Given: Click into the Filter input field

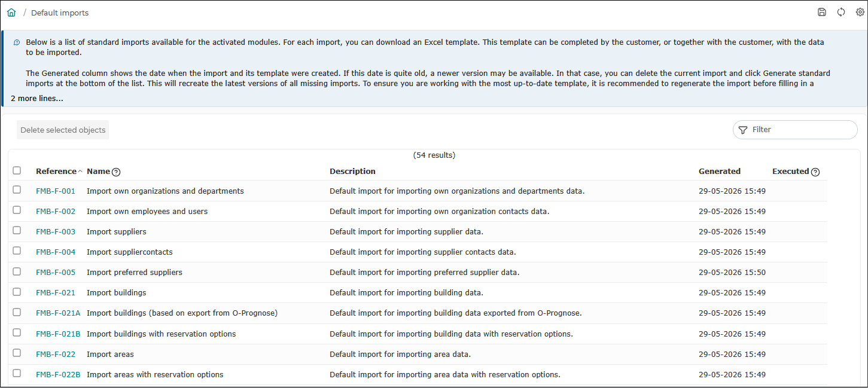Looking at the screenshot, I should click(795, 130).
